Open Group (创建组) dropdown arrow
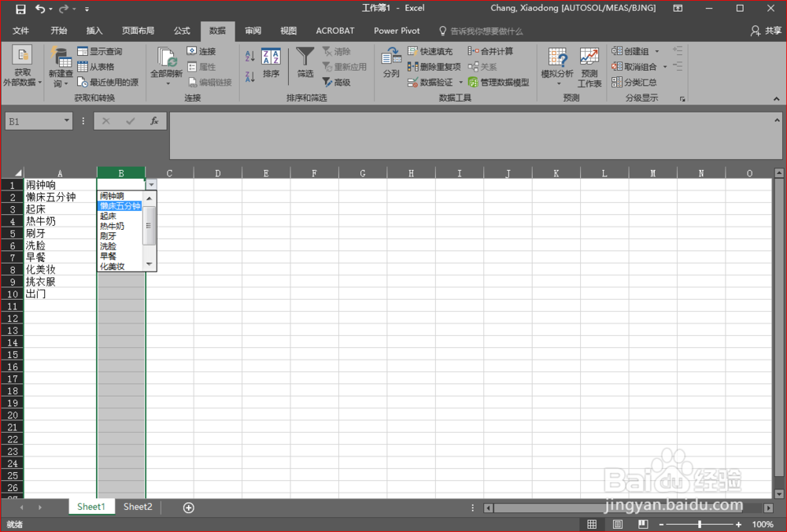Image resolution: width=787 pixels, height=532 pixels. pyautogui.click(x=657, y=51)
